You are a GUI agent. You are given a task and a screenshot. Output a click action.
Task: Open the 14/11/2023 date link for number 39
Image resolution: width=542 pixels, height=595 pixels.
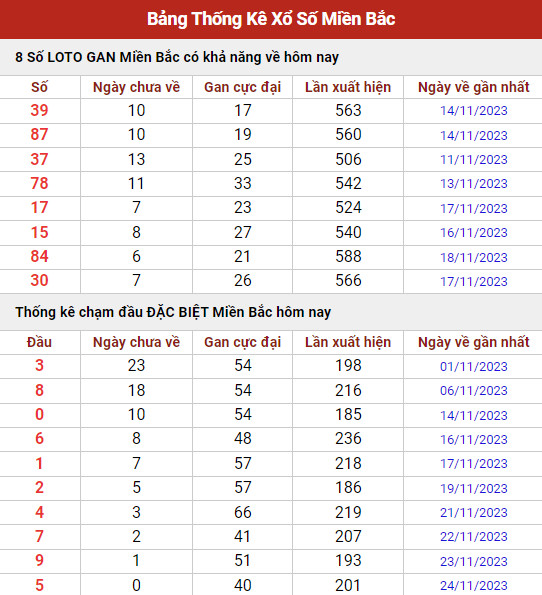point(473,111)
